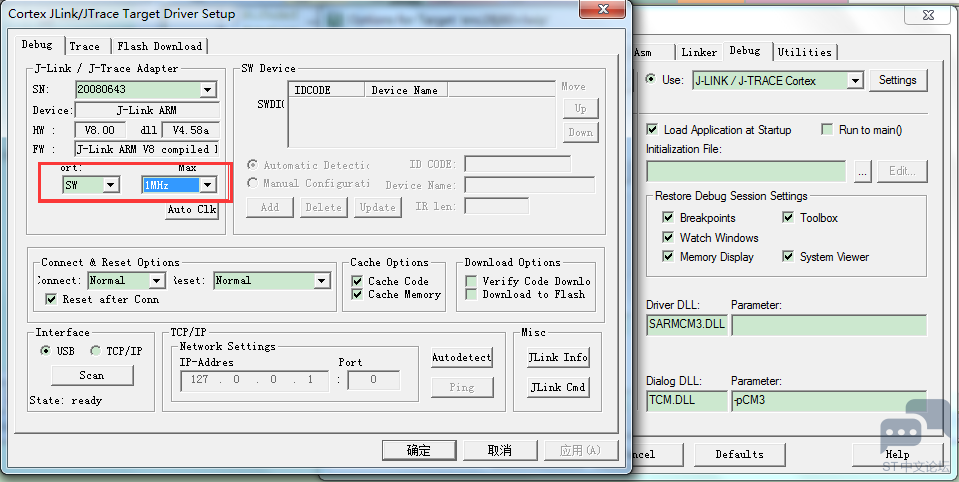Toggle Cache Code checkbox
This screenshot has height=482, width=959.
358,281
